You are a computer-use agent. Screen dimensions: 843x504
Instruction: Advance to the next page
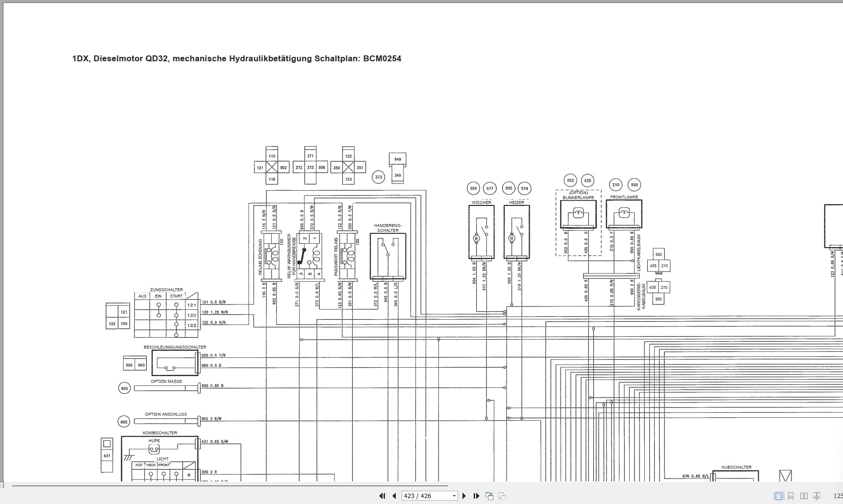(464, 496)
